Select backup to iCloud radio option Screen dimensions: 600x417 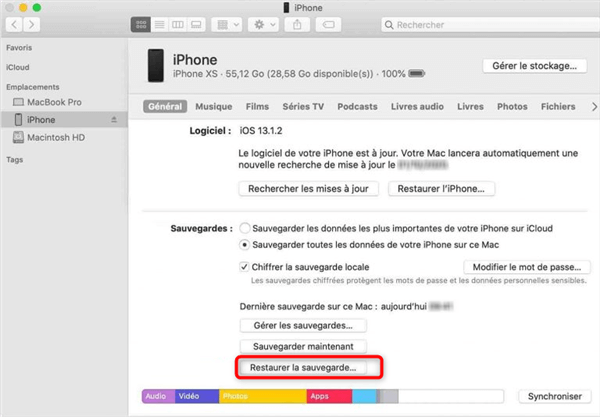[245, 228]
